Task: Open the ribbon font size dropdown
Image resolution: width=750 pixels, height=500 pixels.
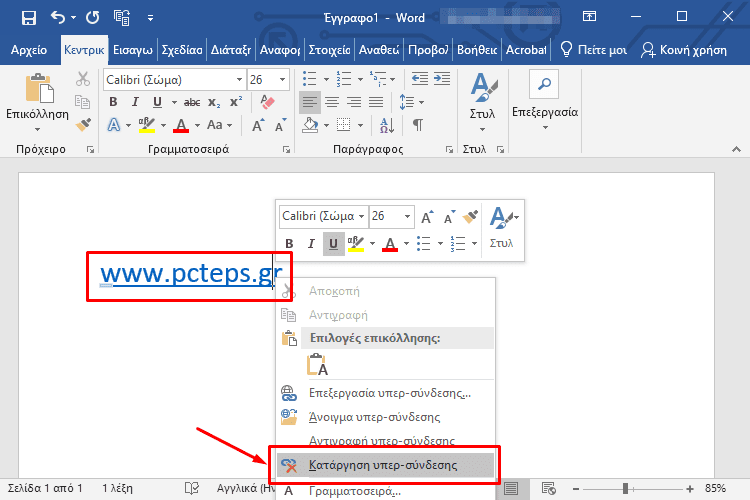Action: [x=283, y=79]
